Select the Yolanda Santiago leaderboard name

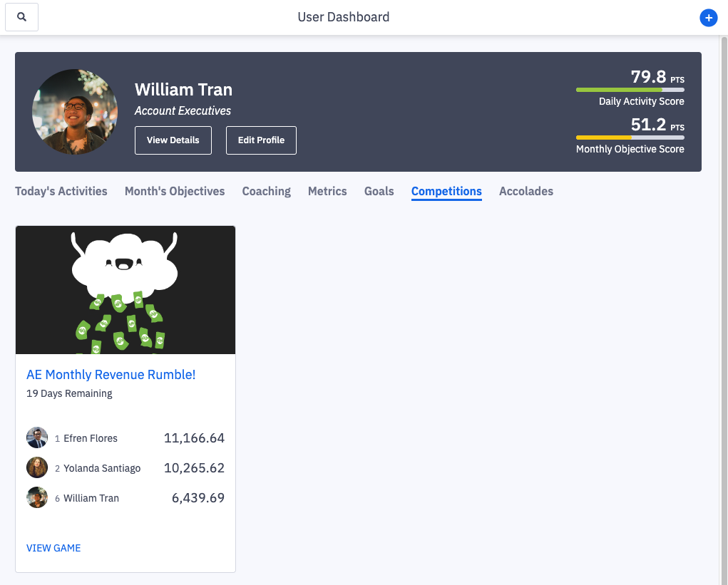pyautogui.click(x=102, y=468)
